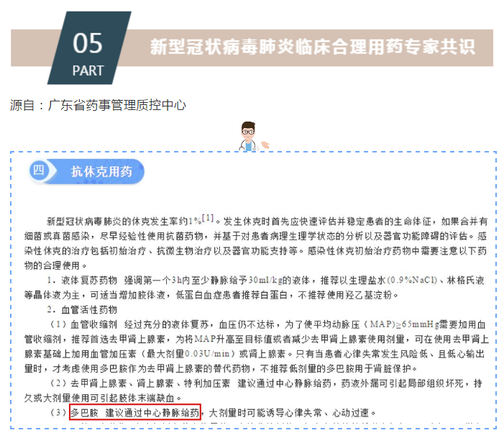
Task: Click the red-boxed text 多巴胺 建议通过中心静脉给药
Action: [x=135, y=412]
